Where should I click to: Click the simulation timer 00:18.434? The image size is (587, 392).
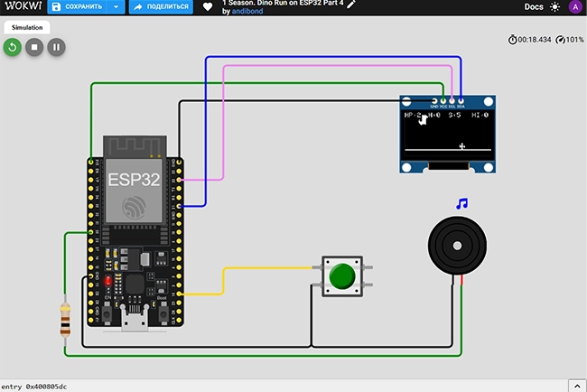(x=529, y=40)
